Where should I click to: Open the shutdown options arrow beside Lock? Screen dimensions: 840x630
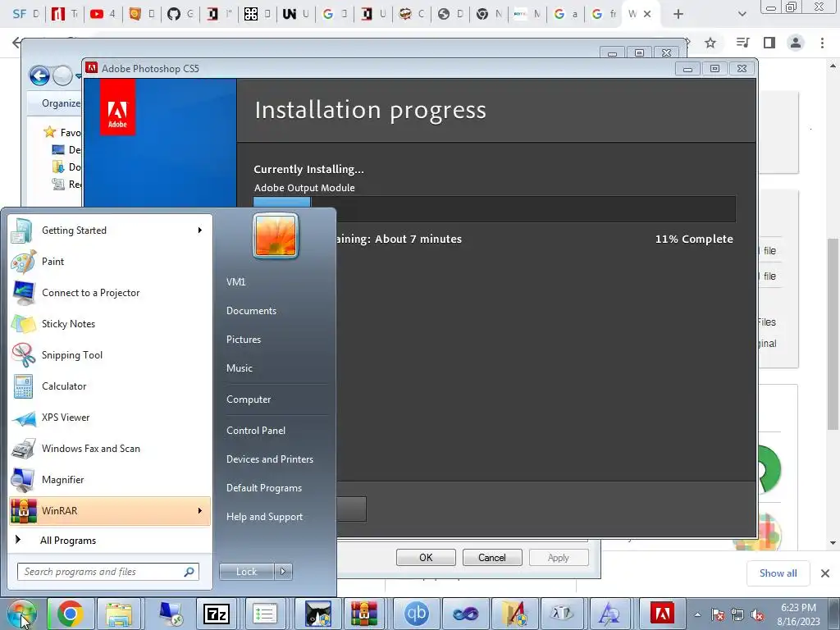click(283, 572)
